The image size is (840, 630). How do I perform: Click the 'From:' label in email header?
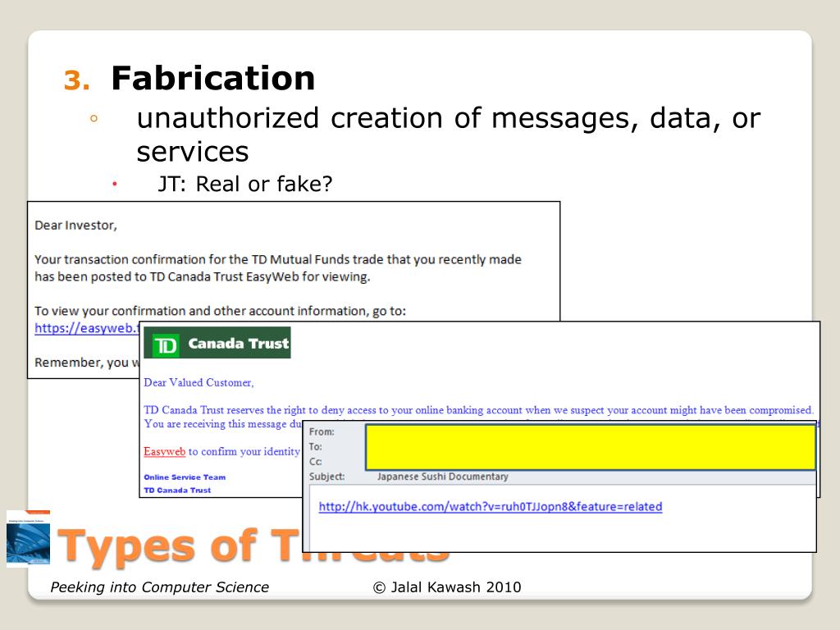pyautogui.click(x=322, y=431)
